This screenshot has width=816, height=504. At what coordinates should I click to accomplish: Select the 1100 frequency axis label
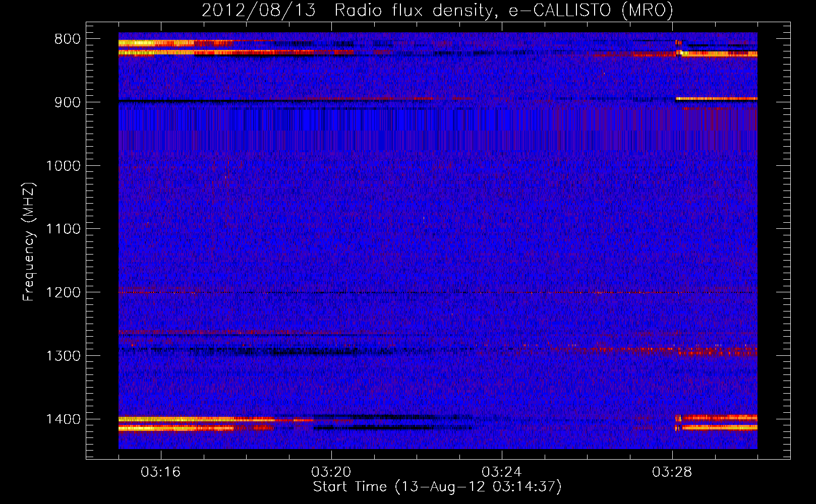click(x=64, y=229)
